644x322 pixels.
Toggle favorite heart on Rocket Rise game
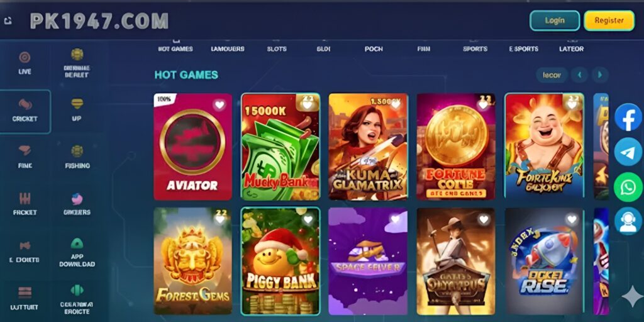point(571,219)
